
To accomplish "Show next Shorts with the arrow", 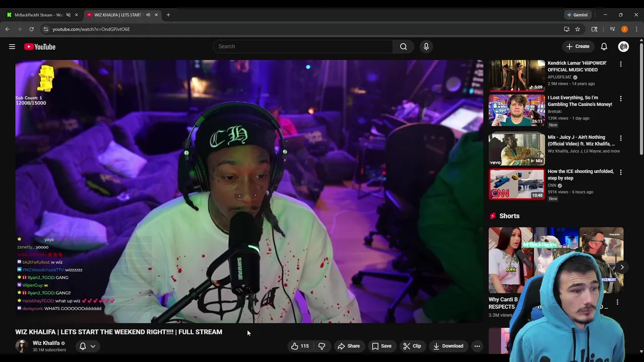I will pos(622,267).
